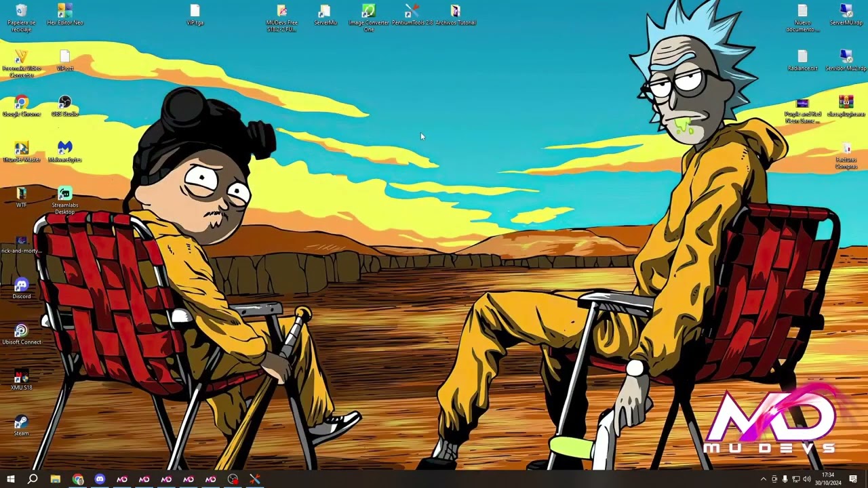Open Archivos Tutorial desktop item
The width and height of the screenshot is (868, 488).
pos(456,14)
